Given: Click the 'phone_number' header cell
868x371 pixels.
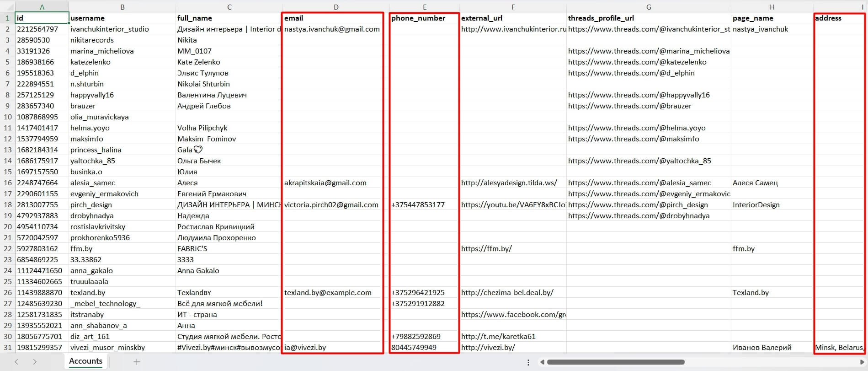Looking at the screenshot, I should (425, 18).
